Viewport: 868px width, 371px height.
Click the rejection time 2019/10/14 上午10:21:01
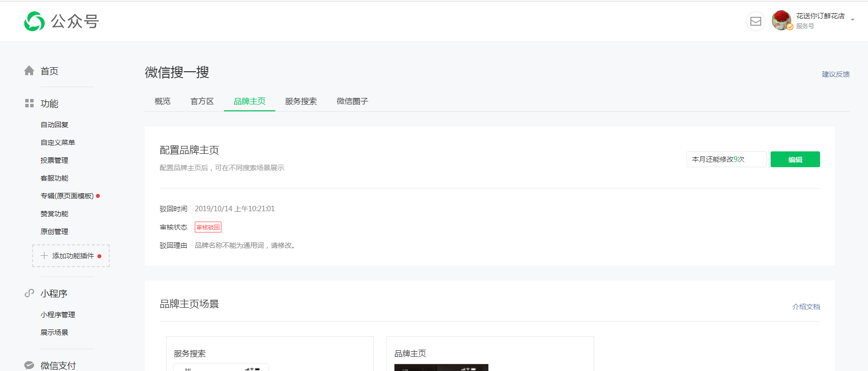coord(235,209)
